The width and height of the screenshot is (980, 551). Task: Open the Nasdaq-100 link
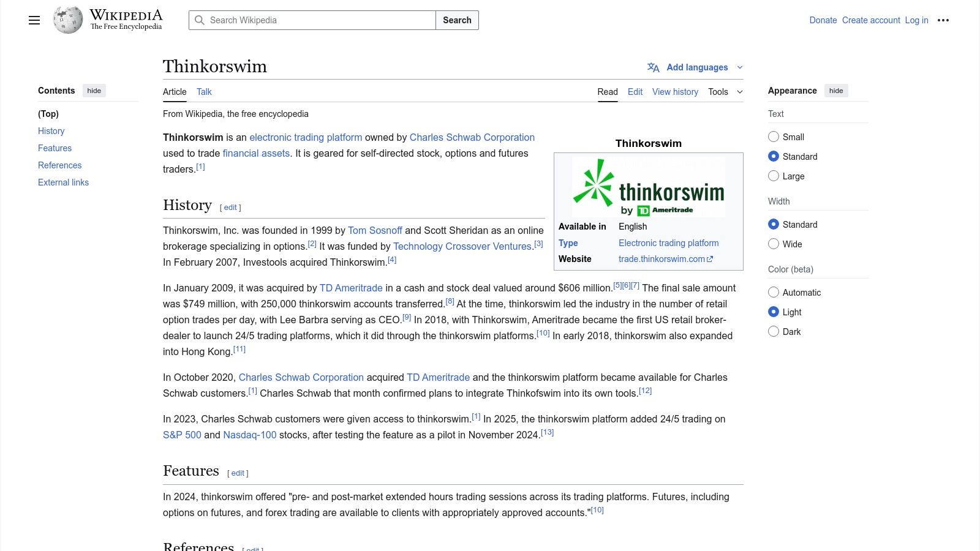click(250, 435)
